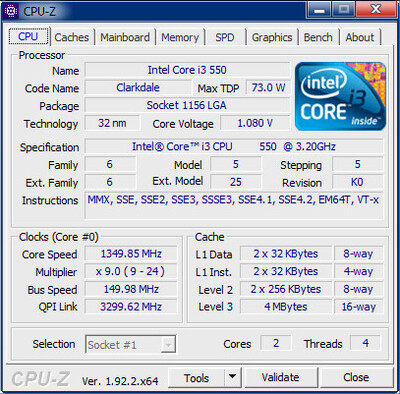This screenshot has height=394, width=400.
Task: Click the core speed value '1349.85 MHz'
Action: (131, 254)
